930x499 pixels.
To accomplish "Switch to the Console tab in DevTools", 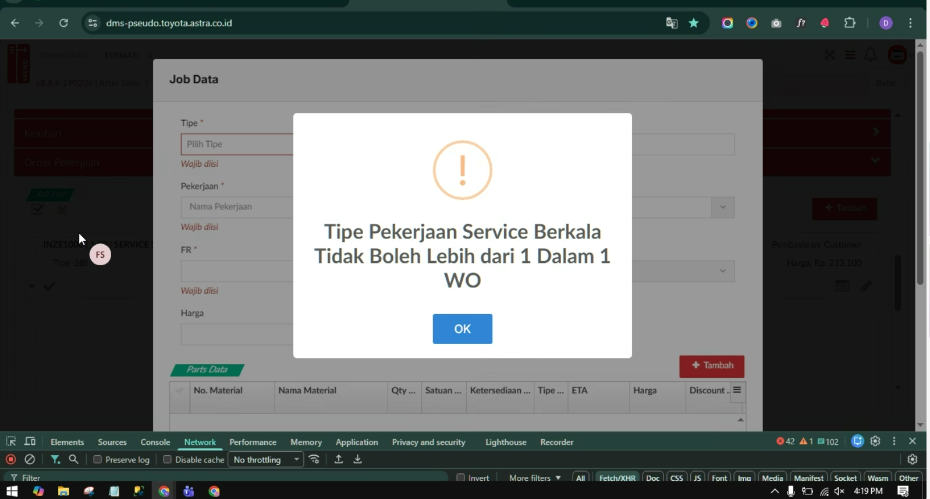I will coord(155,442).
